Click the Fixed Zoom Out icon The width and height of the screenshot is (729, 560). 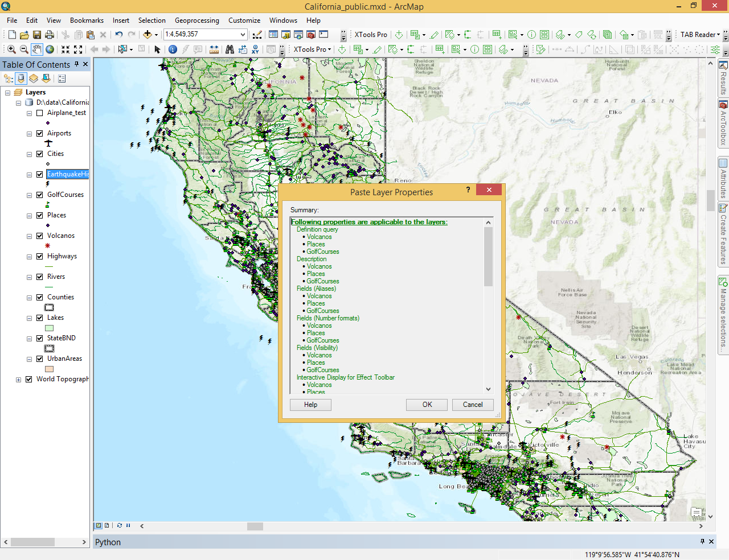78,50
